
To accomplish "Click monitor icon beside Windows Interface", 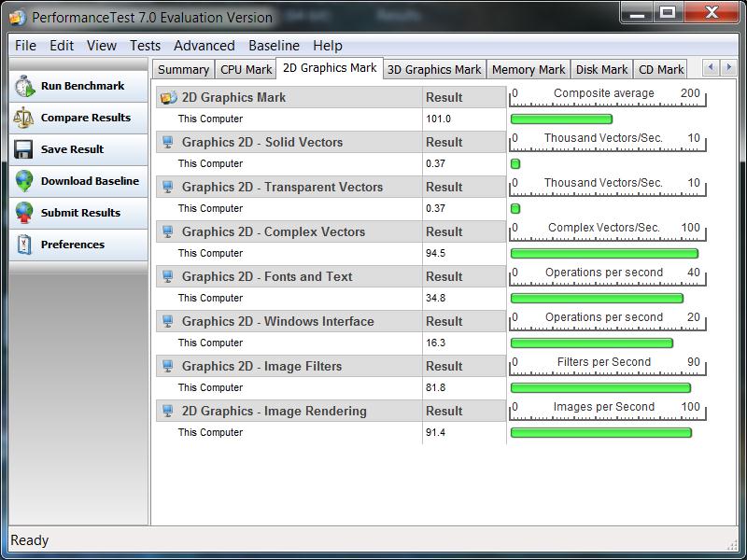I will pyautogui.click(x=168, y=321).
